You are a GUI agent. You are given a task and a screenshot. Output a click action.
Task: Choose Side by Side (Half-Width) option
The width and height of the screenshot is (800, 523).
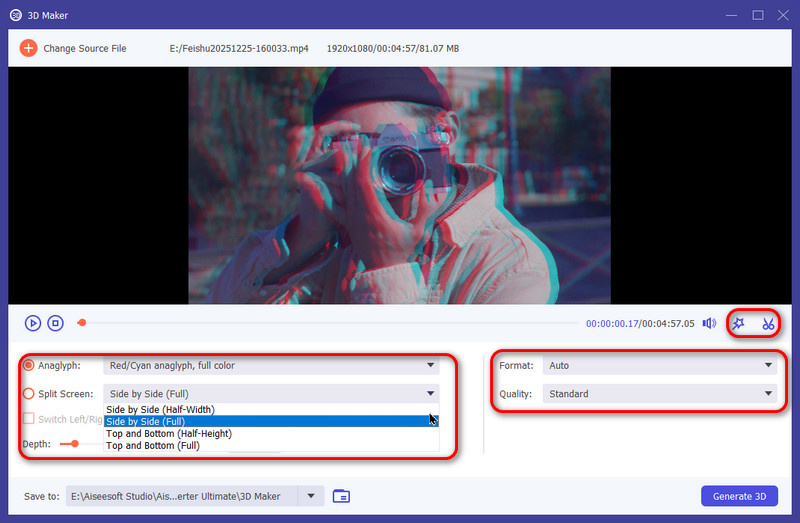pos(160,410)
